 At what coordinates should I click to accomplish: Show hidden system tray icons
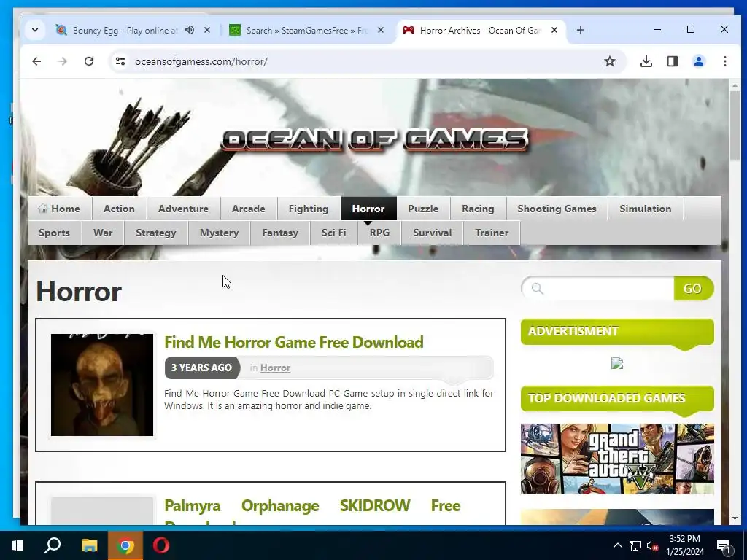617,545
